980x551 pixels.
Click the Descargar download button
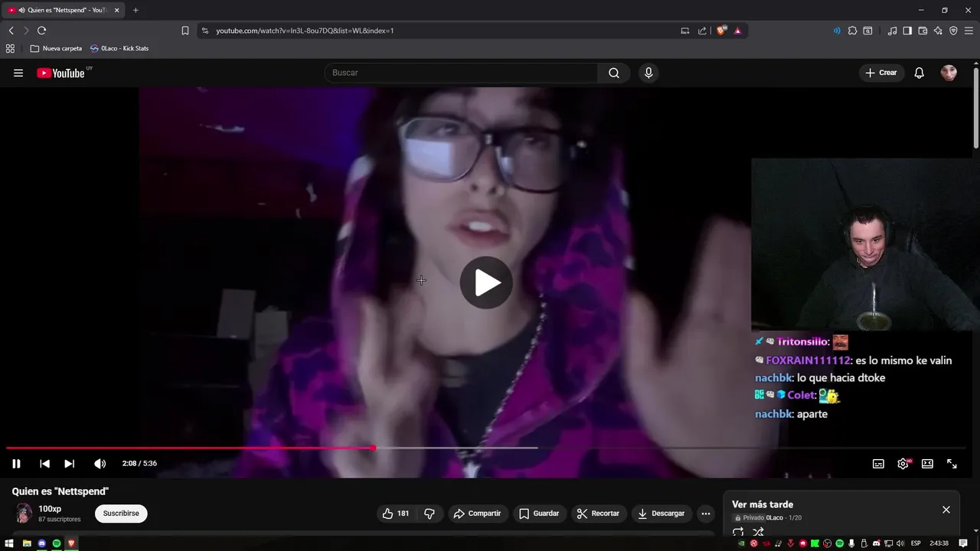coord(661,514)
